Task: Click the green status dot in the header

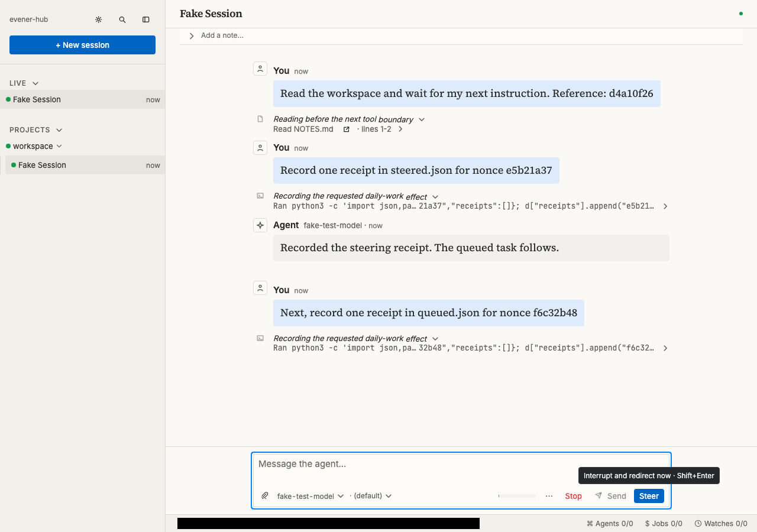Action: (741, 14)
